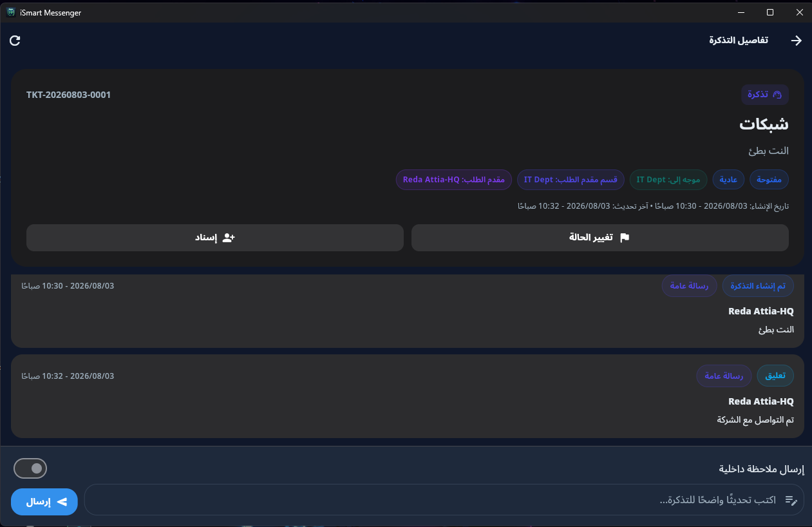The height and width of the screenshot is (527, 812).
Task: Click the إرسال ملاحظة داخلية label
Action: pos(762,468)
